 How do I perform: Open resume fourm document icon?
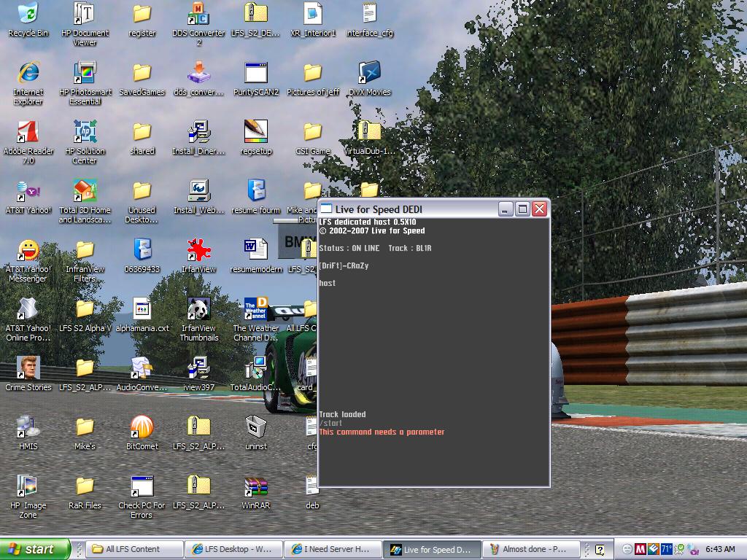click(256, 190)
